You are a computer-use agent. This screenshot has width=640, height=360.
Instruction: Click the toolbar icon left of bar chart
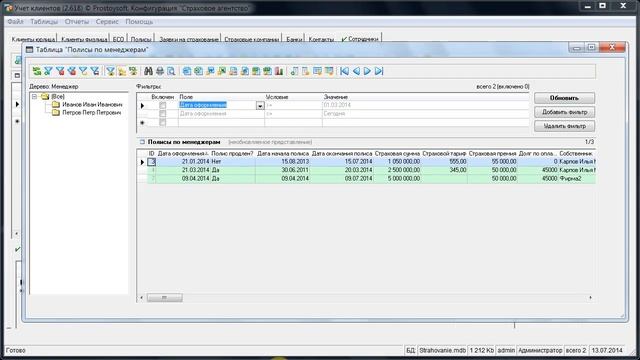[267, 71]
